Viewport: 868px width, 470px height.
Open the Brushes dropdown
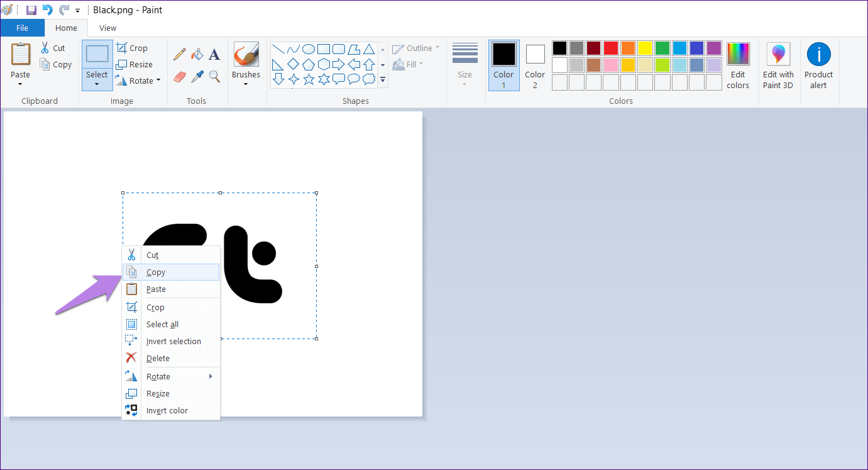[x=246, y=83]
